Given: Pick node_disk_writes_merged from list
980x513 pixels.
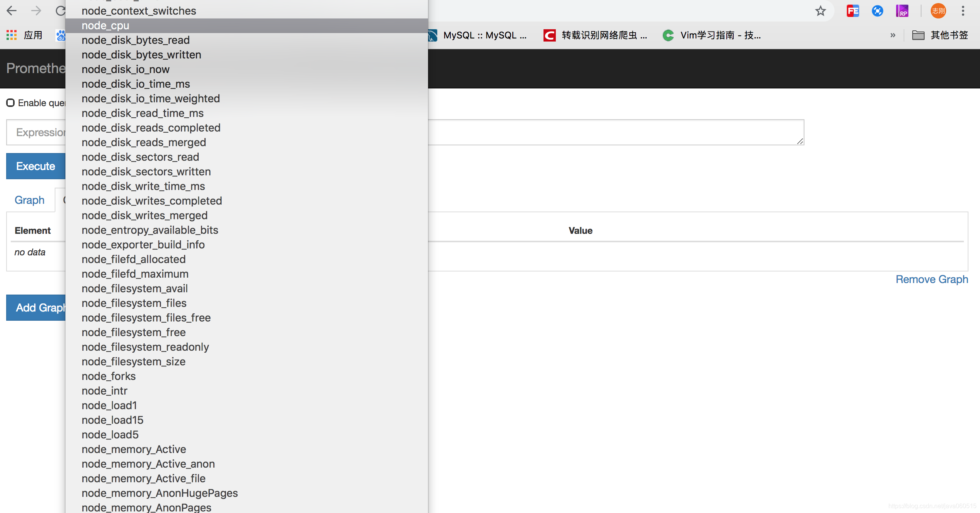Looking at the screenshot, I should 247,215.
